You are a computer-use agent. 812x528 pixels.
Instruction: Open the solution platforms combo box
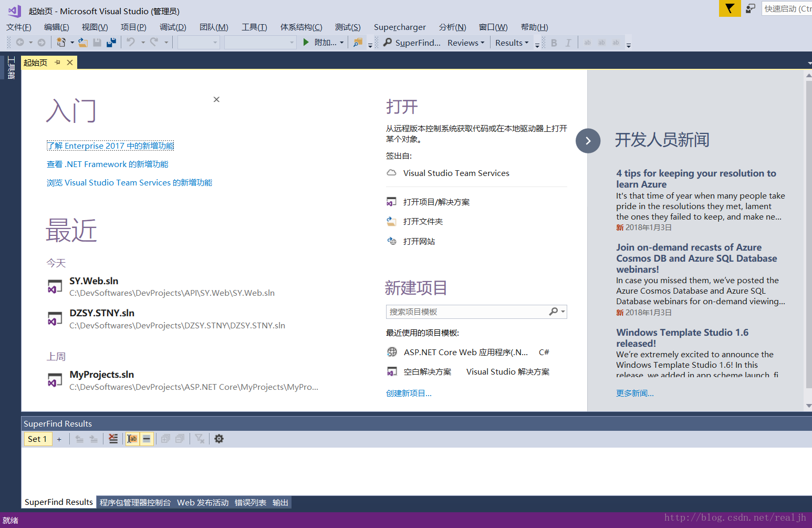pos(261,43)
